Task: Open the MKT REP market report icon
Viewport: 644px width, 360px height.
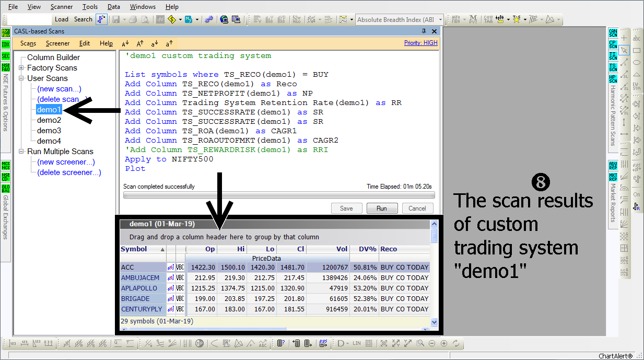Action: (x=613, y=177)
